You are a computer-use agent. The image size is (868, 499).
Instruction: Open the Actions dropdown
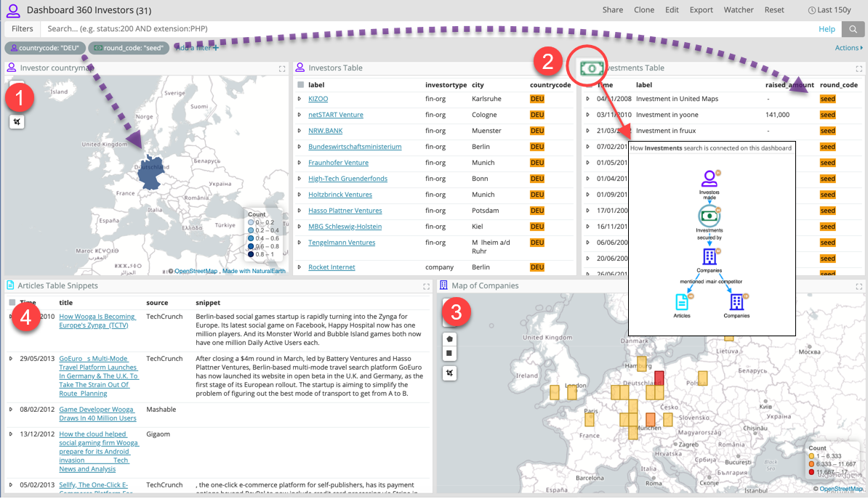tap(848, 48)
